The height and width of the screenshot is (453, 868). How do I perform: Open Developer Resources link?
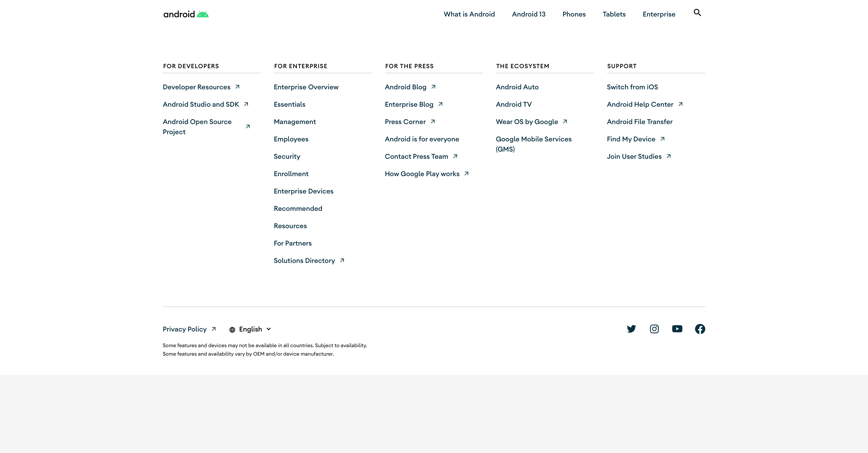(x=201, y=87)
